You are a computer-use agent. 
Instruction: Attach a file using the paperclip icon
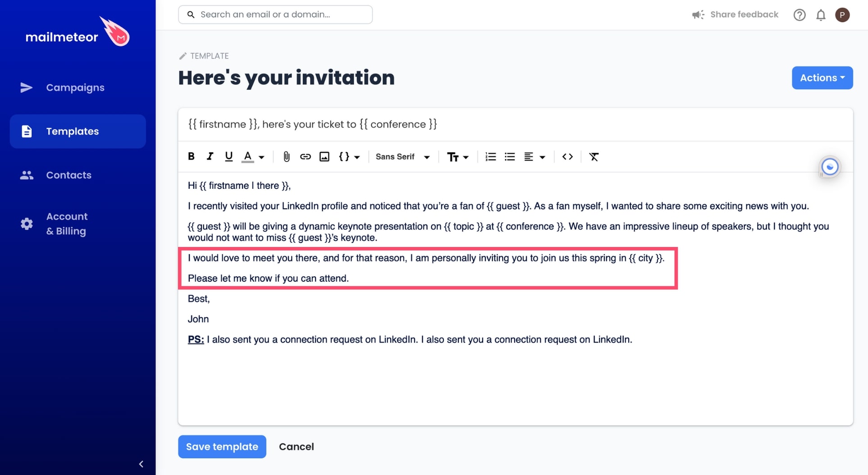click(286, 156)
